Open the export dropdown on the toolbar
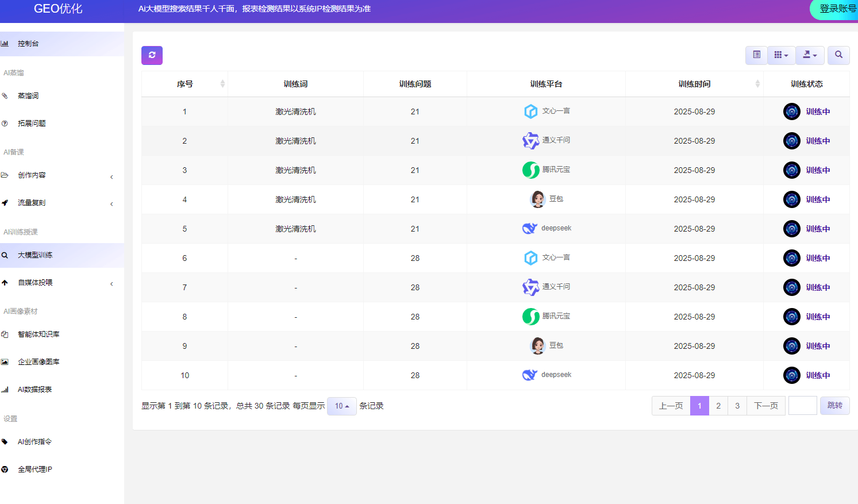This screenshot has height=504, width=858. click(810, 55)
